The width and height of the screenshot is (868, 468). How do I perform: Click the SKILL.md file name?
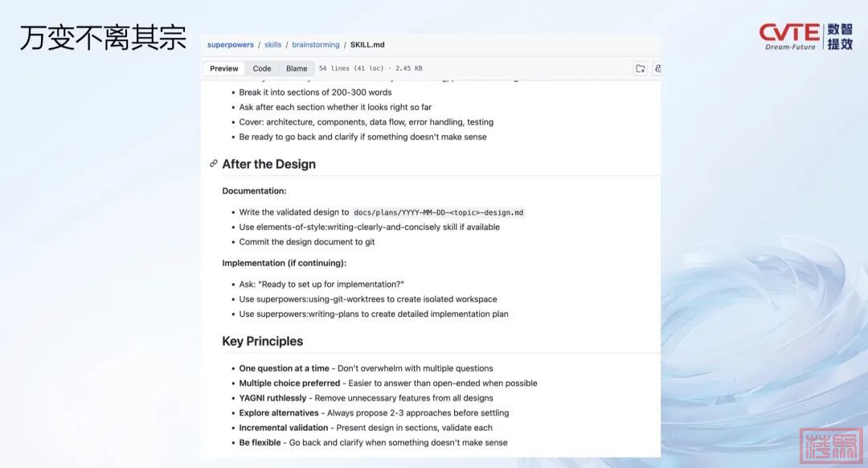pyautogui.click(x=367, y=45)
